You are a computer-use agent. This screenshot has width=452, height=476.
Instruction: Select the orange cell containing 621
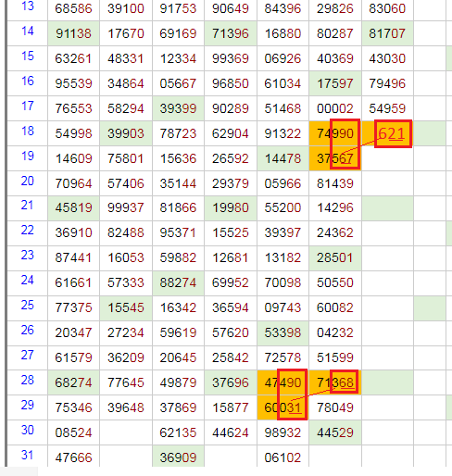(387, 133)
